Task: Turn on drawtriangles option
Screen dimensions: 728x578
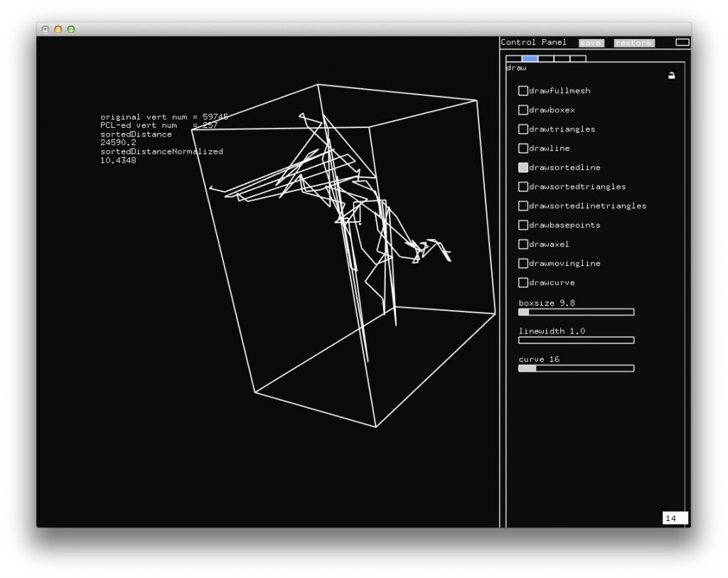Action: click(523, 129)
